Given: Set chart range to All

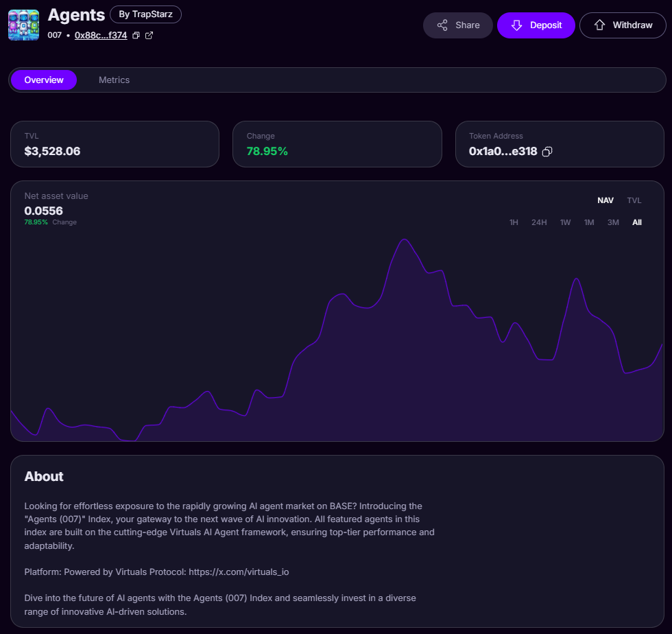Looking at the screenshot, I should pos(637,222).
